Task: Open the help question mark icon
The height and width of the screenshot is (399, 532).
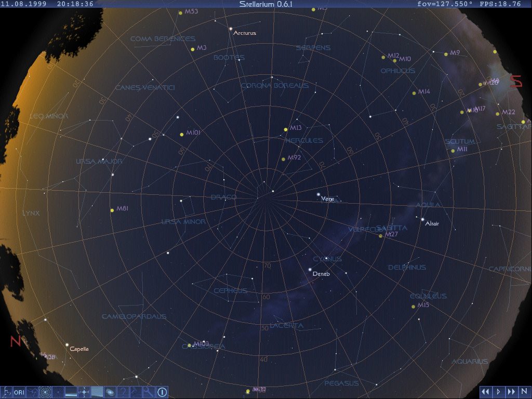Action: [x=123, y=392]
